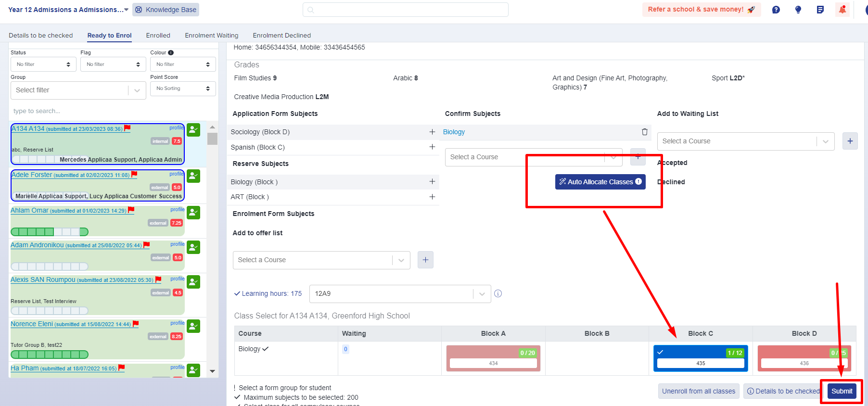Delete confirmed Biology with the trash icon
The image size is (868, 406).
(x=645, y=132)
